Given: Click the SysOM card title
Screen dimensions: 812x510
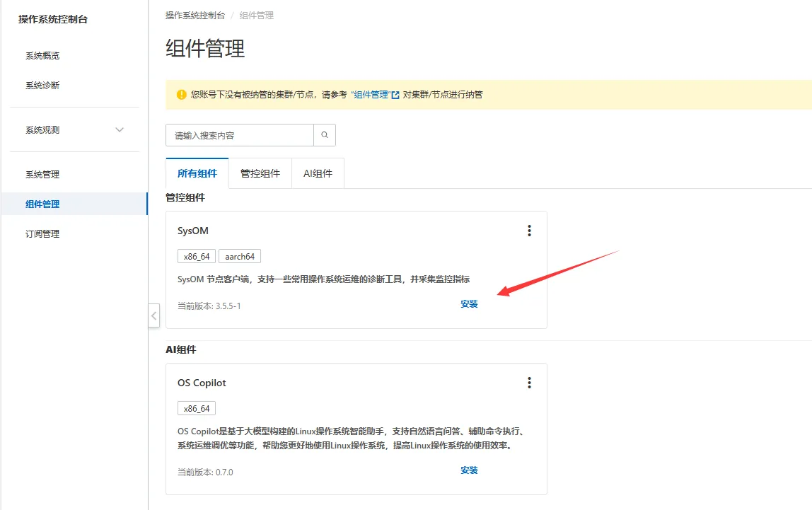Looking at the screenshot, I should [193, 231].
